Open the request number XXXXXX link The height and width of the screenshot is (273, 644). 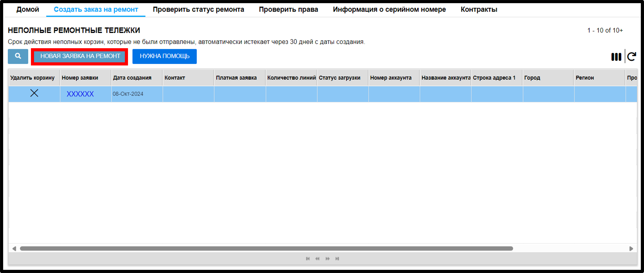pyautogui.click(x=80, y=94)
